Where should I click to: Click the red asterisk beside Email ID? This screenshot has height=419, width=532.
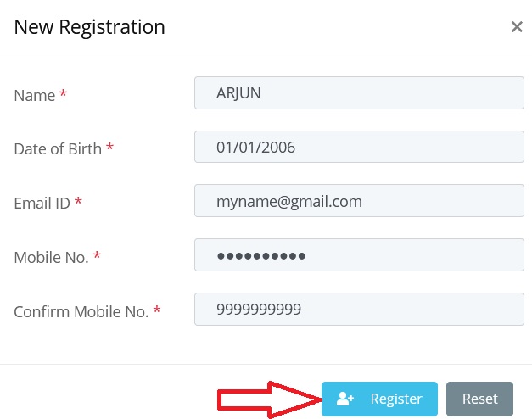(78, 200)
